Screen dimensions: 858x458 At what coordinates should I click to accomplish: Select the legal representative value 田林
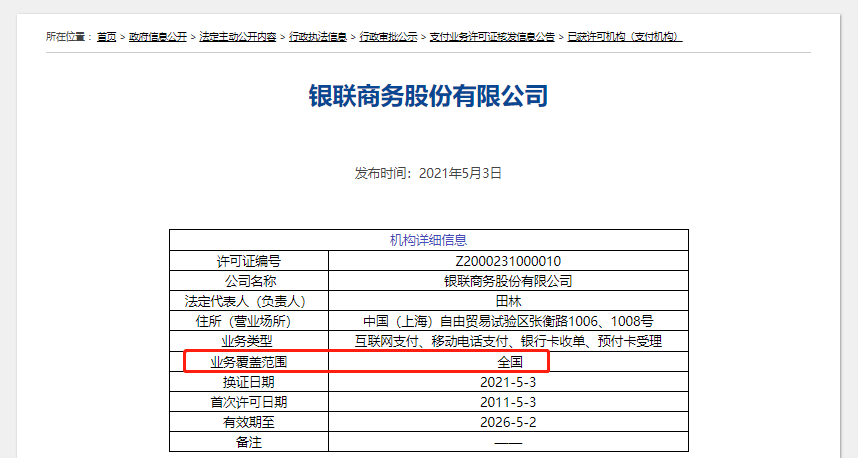click(508, 302)
